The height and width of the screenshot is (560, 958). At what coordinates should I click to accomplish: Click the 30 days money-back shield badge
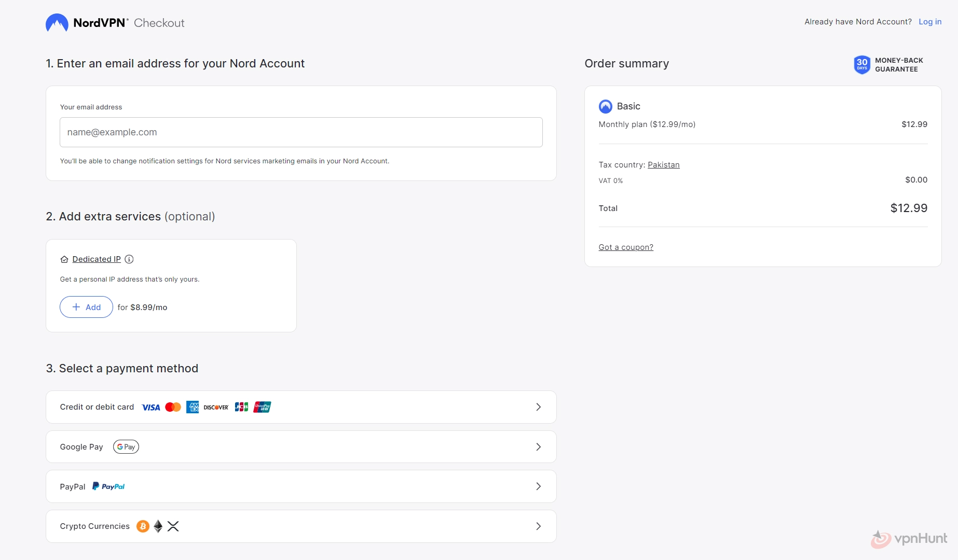[862, 65]
